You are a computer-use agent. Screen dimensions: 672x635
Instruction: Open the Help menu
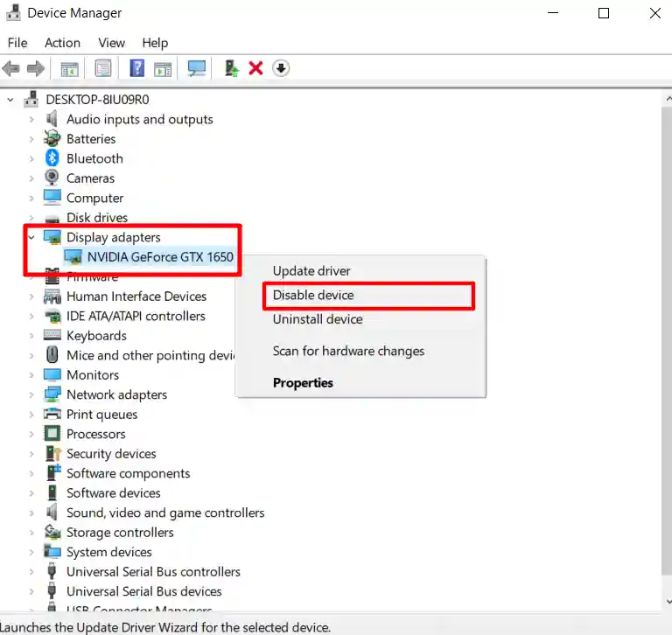(x=155, y=43)
